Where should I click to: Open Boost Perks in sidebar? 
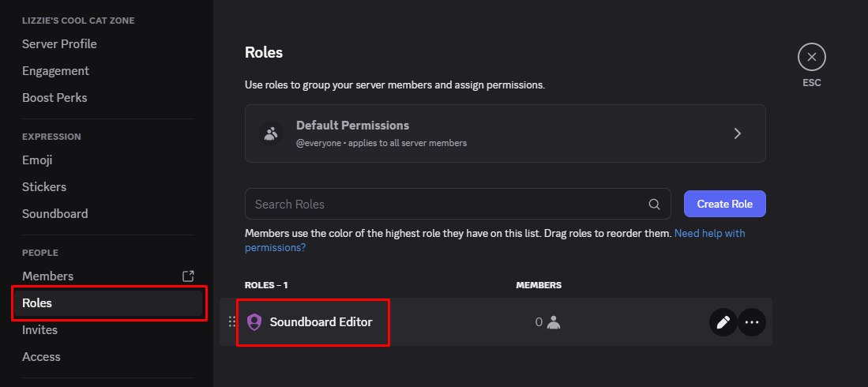pos(54,98)
